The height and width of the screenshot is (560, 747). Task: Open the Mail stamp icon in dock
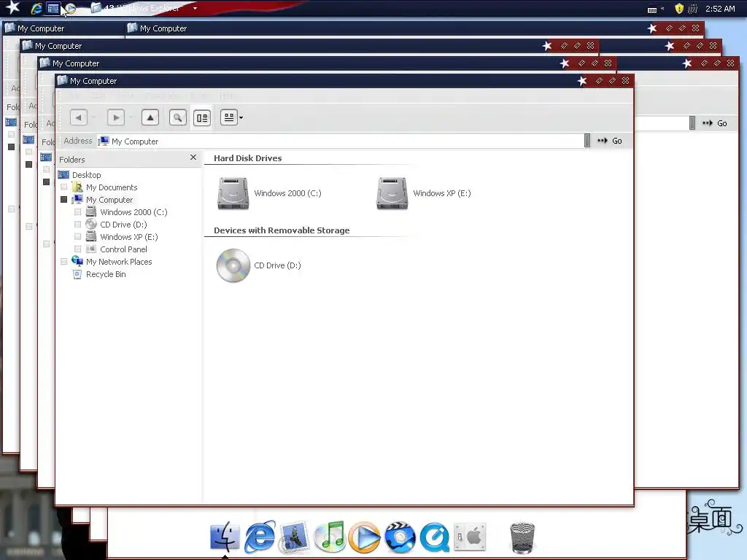pyautogui.click(x=295, y=537)
